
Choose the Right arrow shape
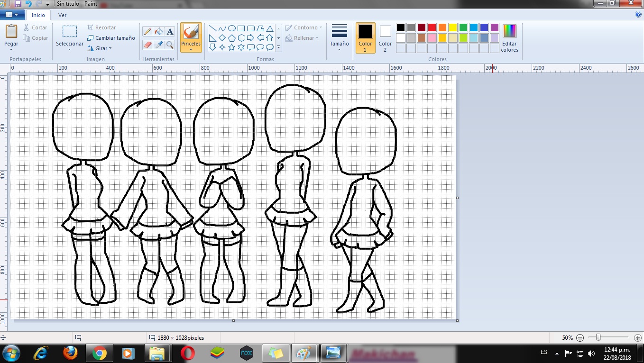pyautogui.click(x=251, y=38)
